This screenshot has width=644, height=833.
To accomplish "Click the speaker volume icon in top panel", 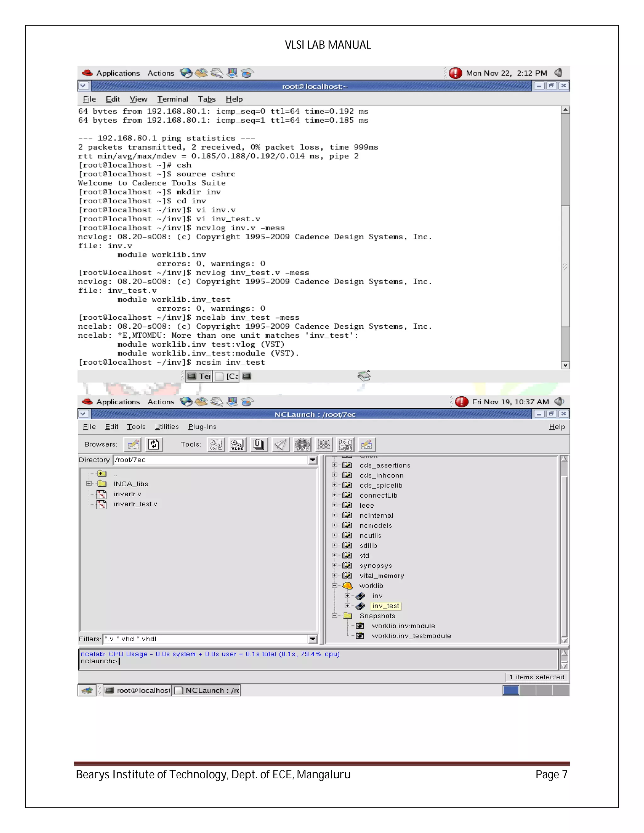I will [558, 73].
